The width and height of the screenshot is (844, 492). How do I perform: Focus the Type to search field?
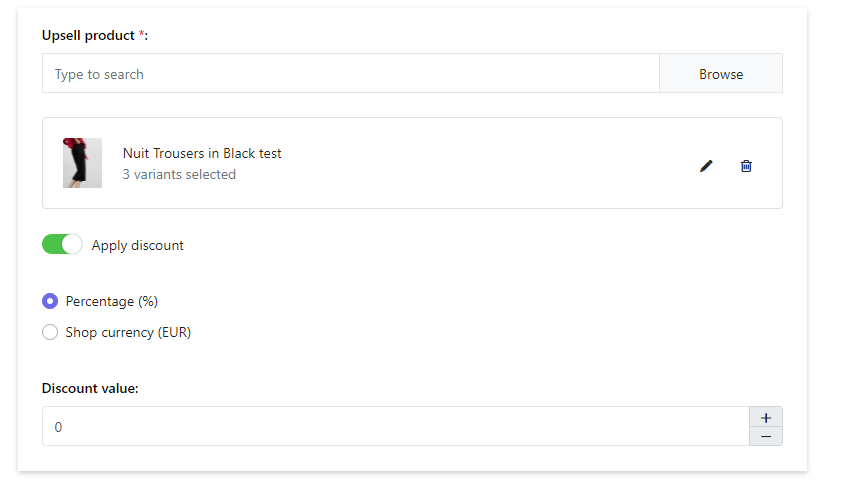click(x=351, y=74)
